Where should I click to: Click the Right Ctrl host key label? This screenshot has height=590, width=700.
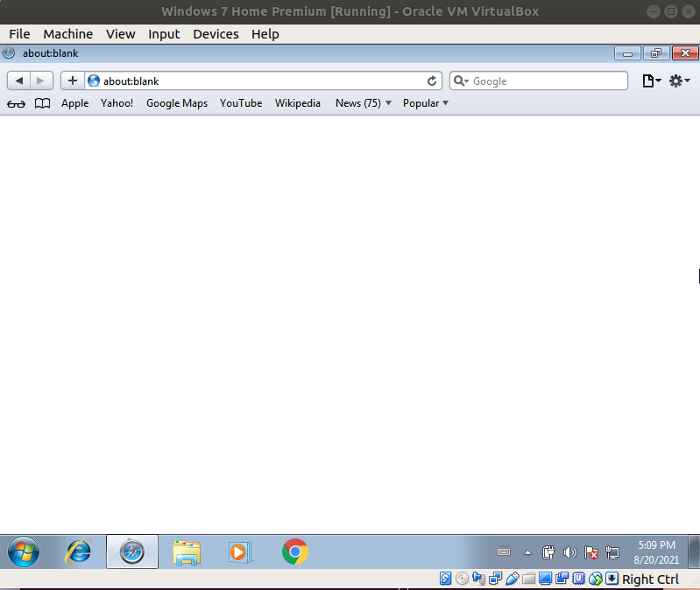[650, 579]
